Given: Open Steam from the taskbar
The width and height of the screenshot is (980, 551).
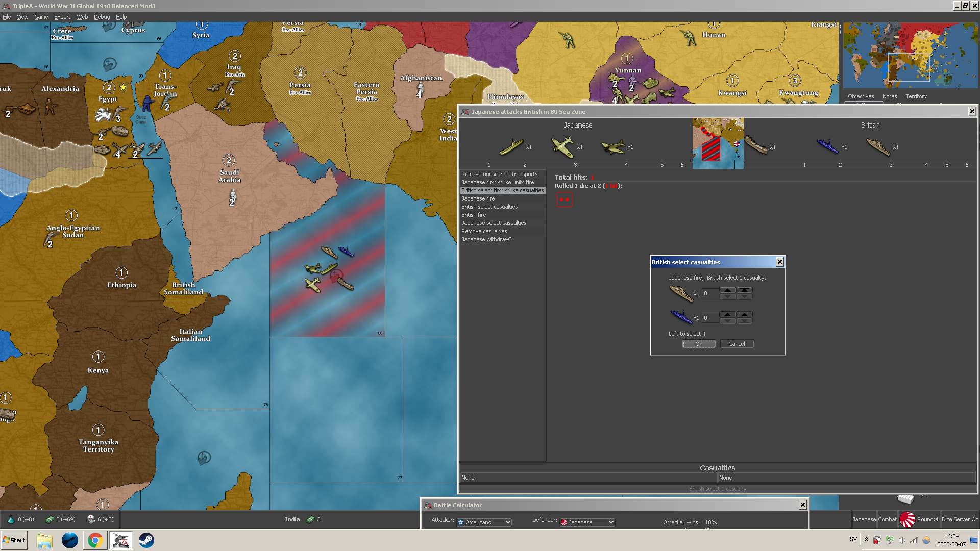Looking at the screenshot, I should [x=146, y=540].
